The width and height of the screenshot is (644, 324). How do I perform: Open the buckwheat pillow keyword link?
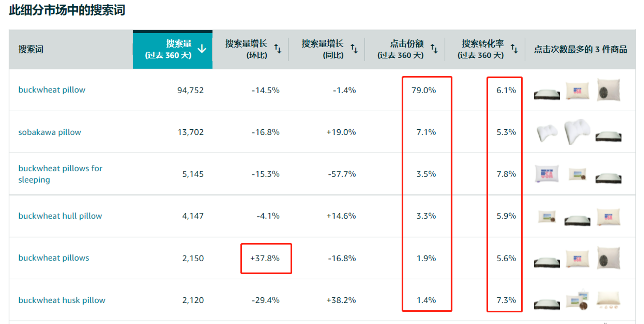pyautogui.click(x=52, y=90)
